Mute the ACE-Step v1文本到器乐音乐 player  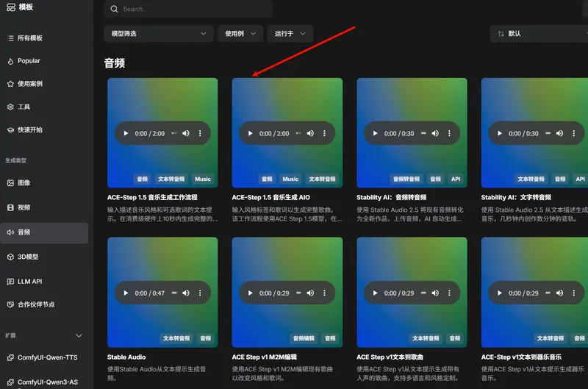(x=559, y=293)
